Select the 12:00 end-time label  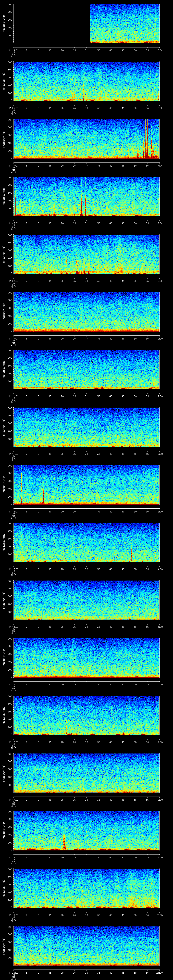(159, 454)
